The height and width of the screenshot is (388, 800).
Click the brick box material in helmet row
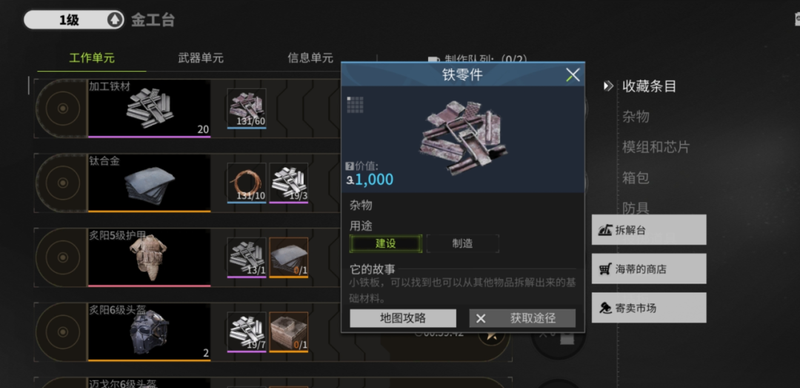289,332
